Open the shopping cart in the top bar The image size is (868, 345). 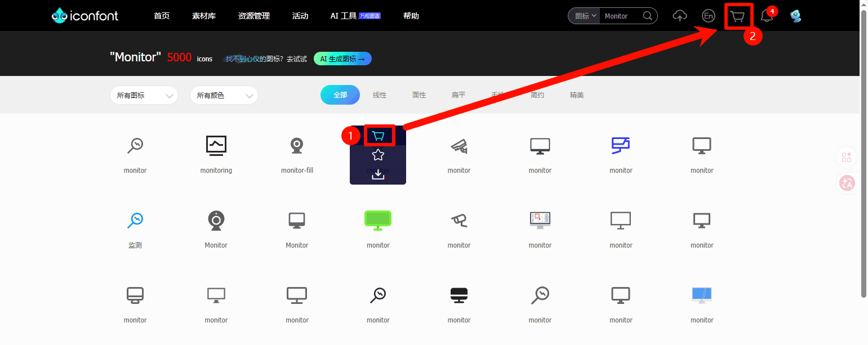pos(738,15)
